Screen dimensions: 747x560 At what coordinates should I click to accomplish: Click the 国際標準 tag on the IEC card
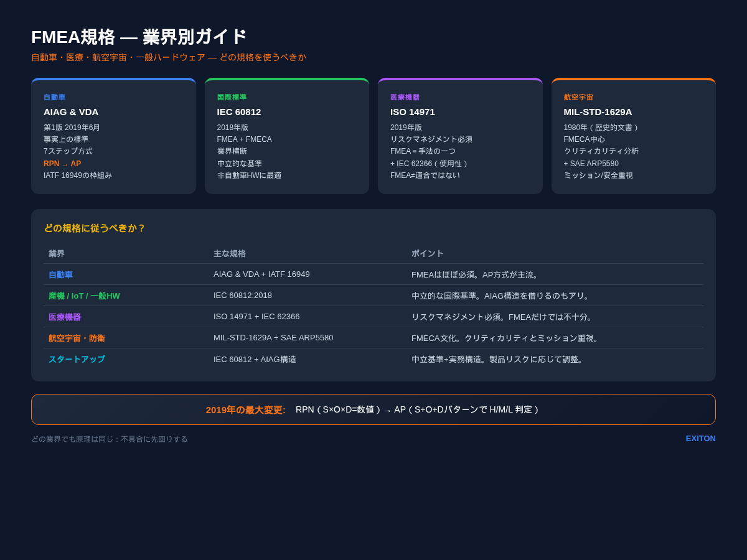click(232, 97)
